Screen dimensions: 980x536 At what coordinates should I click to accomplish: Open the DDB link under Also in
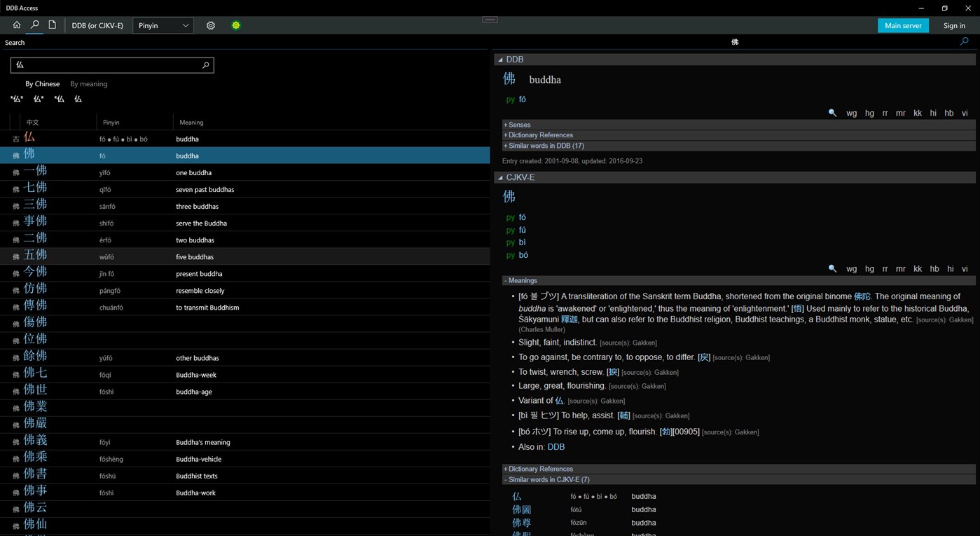coord(555,446)
